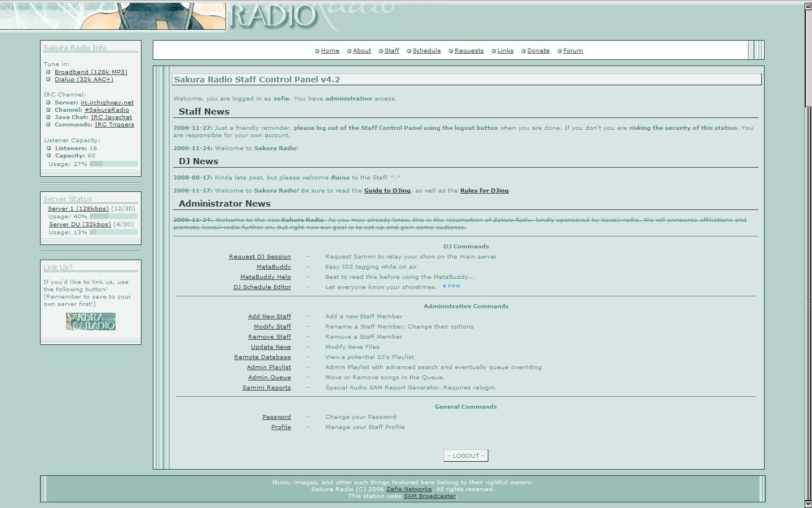Go to the Schedule page

(x=426, y=51)
